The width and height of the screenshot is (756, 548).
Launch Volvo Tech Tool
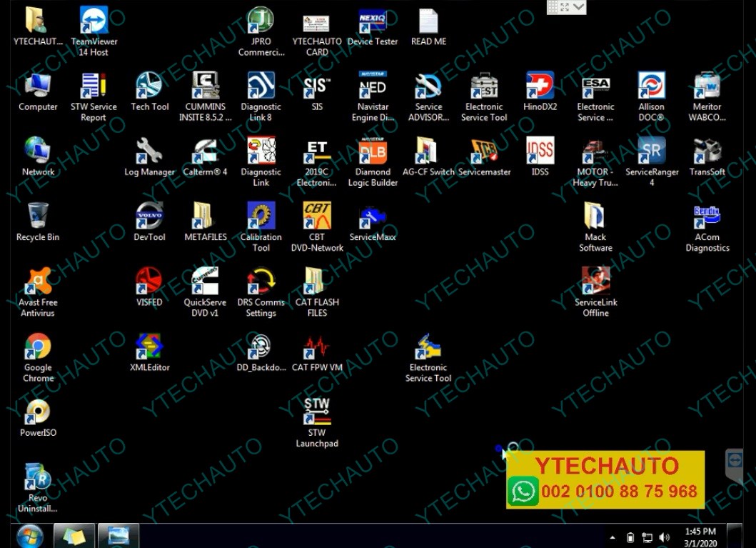tap(149, 93)
